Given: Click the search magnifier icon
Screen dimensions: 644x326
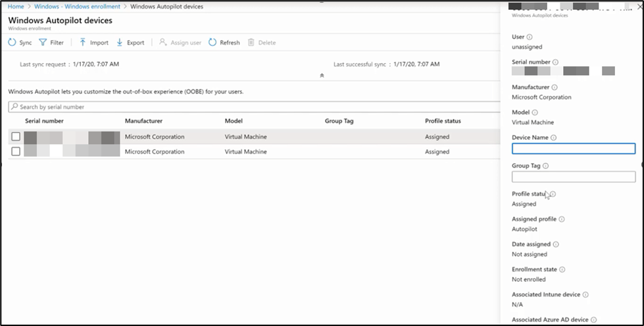Looking at the screenshot, I should tap(14, 106).
